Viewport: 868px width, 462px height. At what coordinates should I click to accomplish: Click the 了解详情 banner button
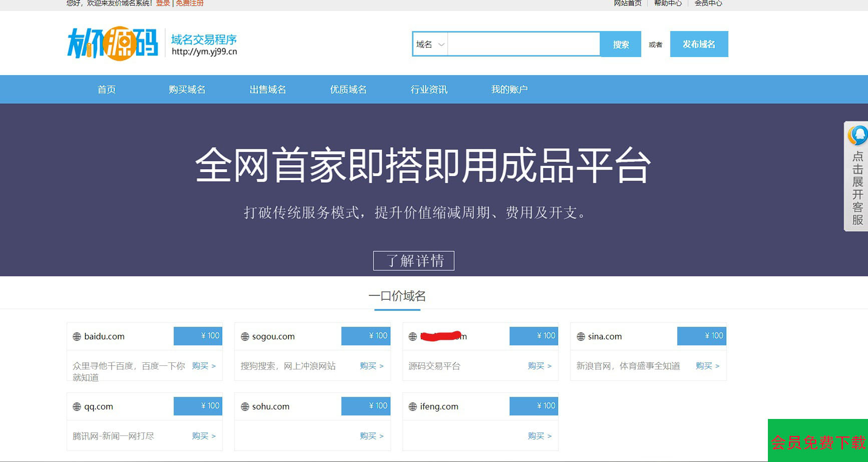coord(413,261)
